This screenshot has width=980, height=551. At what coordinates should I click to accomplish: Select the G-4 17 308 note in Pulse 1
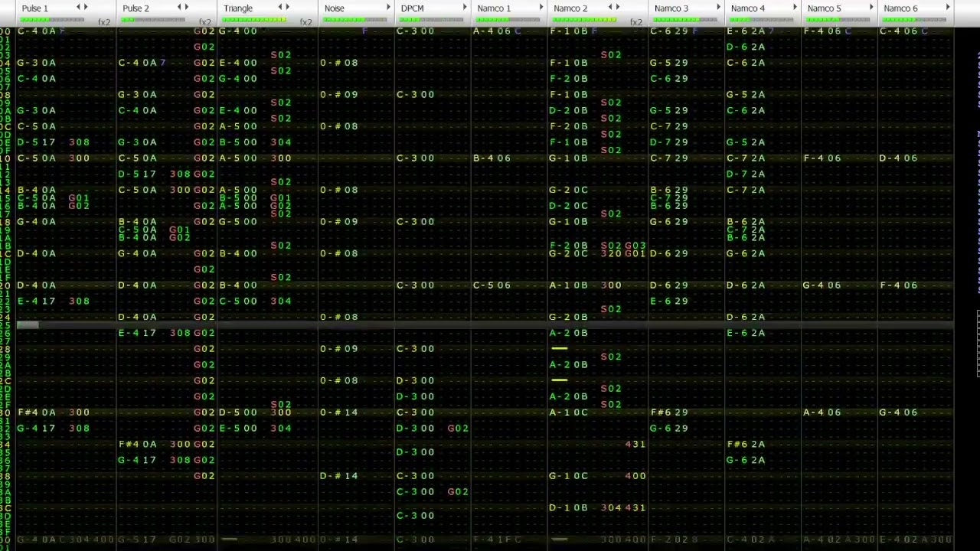tap(54, 429)
